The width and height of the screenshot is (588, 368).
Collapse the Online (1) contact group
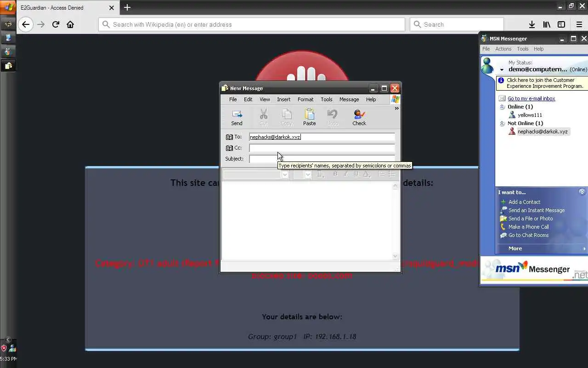[x=502, y=107]
